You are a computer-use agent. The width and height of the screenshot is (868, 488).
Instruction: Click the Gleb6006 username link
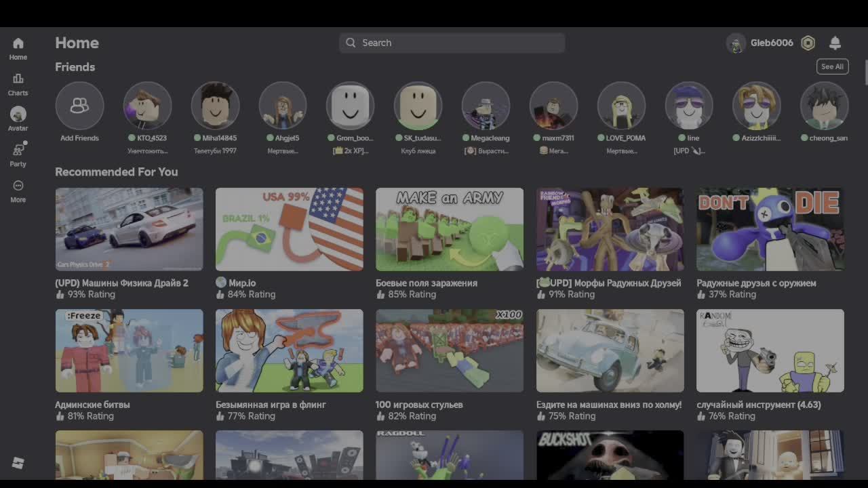772,43
